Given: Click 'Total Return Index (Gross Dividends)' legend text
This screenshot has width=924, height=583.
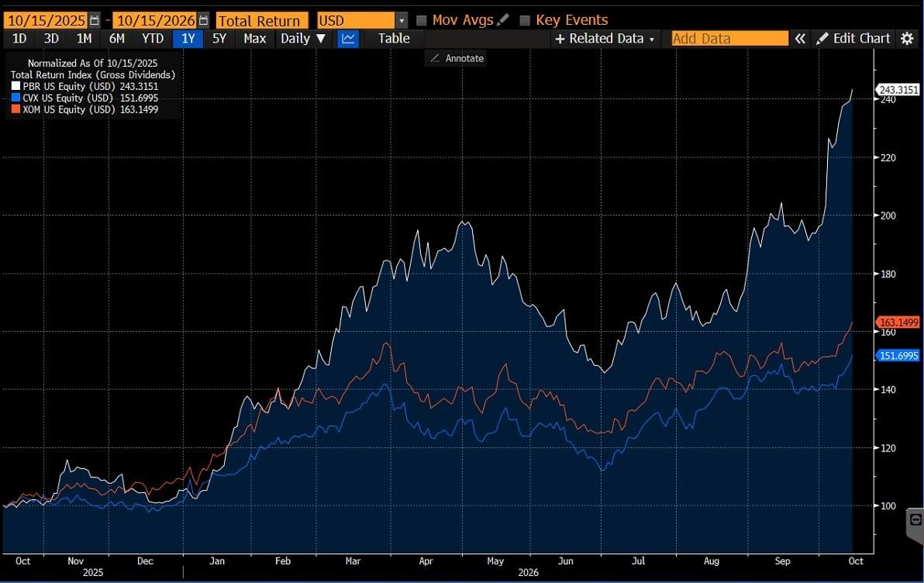Looking at the screenshot, I should 93,75.
